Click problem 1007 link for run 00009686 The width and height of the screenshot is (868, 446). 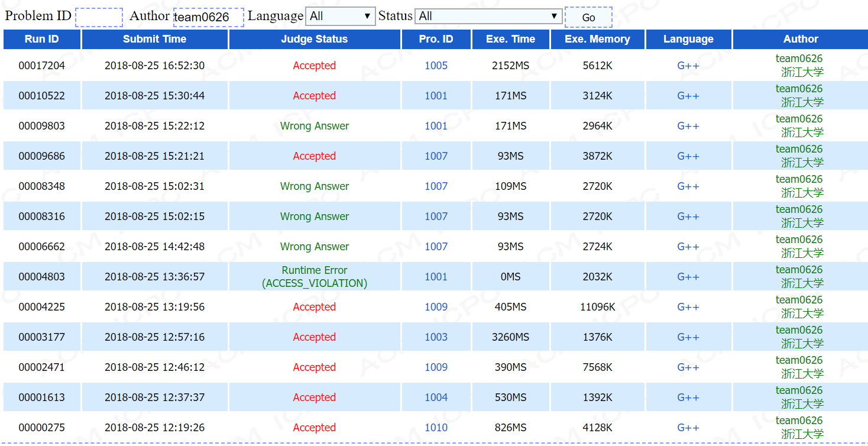click(436, 156)
